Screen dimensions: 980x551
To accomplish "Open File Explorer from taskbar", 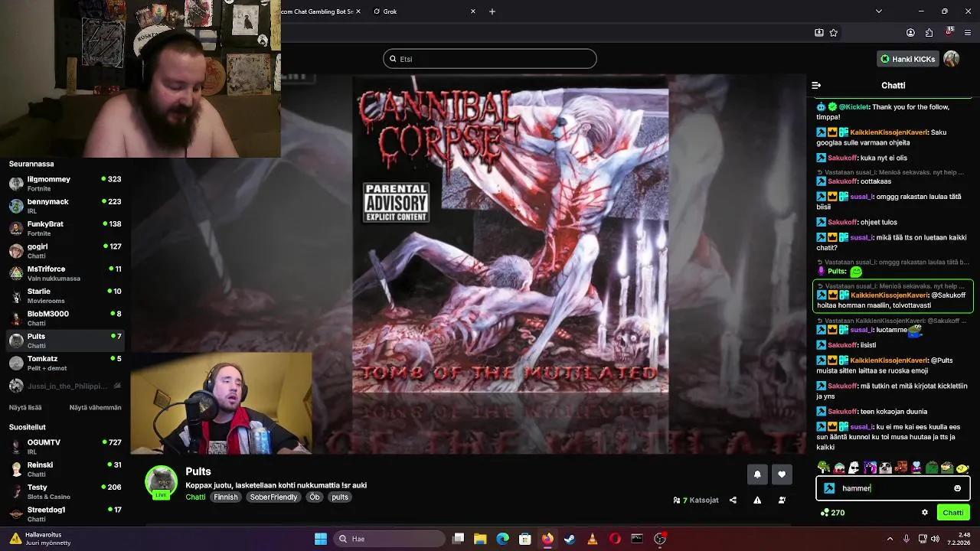I will (x=480, y=539).
